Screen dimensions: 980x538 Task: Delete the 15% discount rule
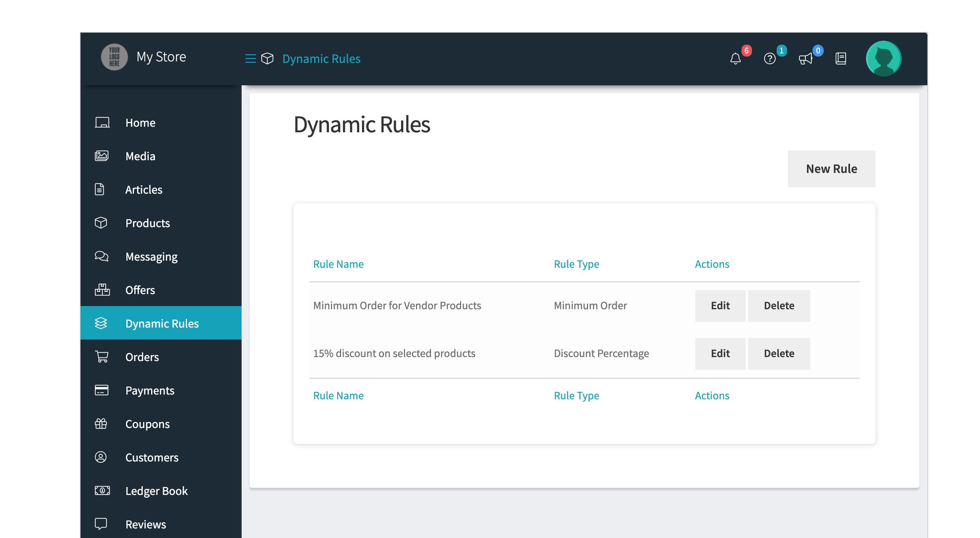pos(779,354)
